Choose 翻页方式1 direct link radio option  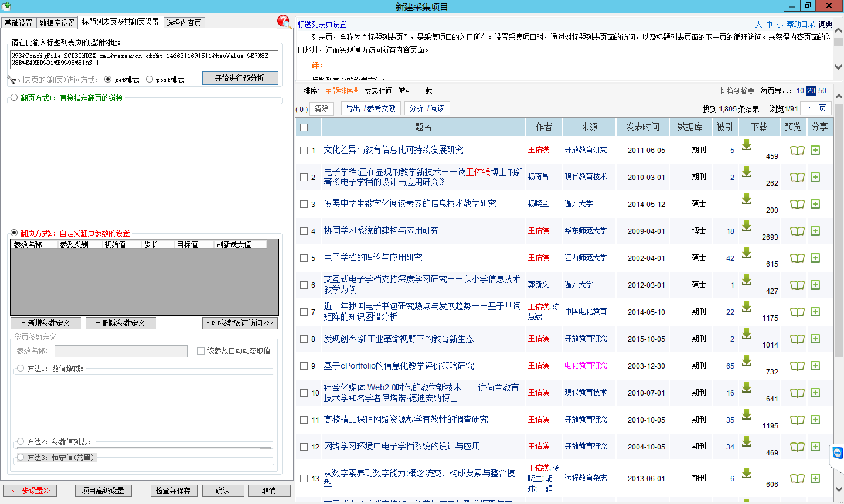14,98
